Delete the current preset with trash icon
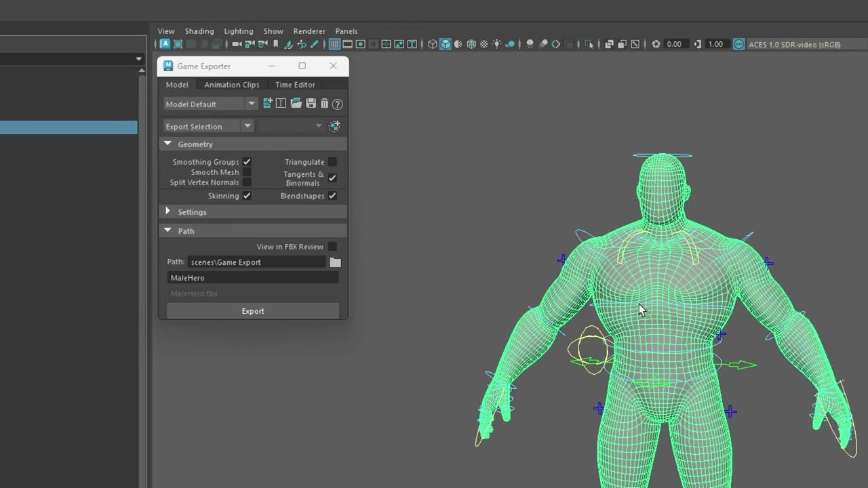This screenshot has height=488, width=868. pos(324,103)
